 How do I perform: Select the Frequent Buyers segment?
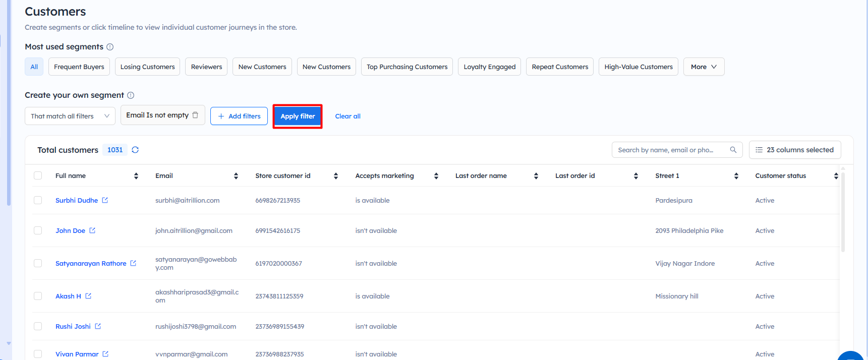tap(79, 67)
